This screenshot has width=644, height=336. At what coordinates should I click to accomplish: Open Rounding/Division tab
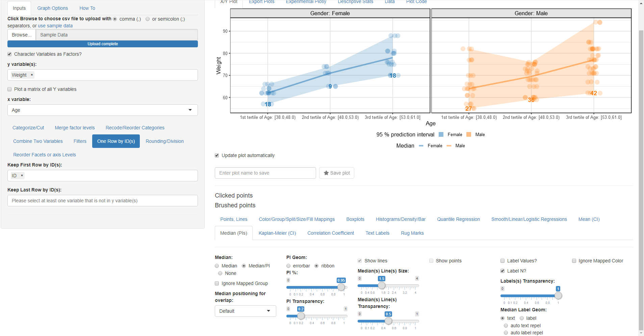165,141
